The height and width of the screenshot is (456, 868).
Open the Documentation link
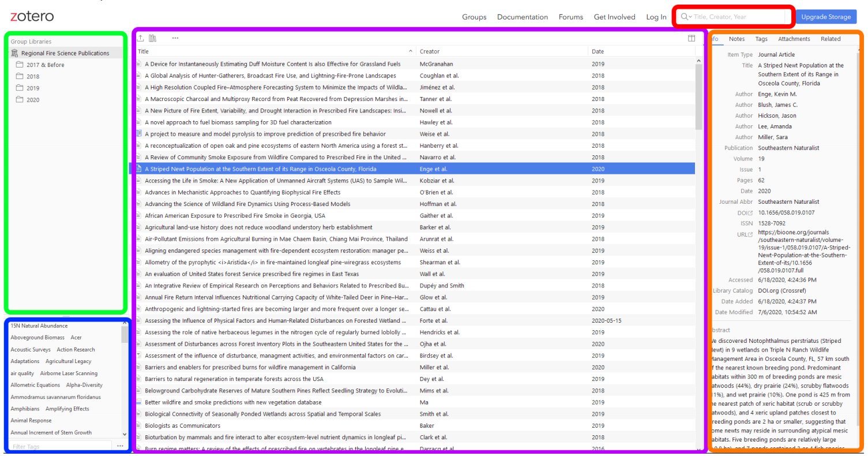coord(523,17)
